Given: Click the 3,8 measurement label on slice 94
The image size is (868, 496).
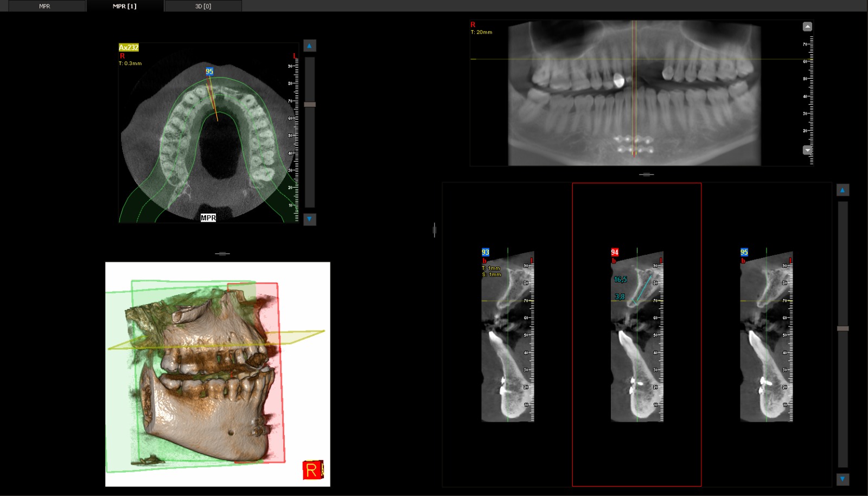Looking at the screenshot, I should pyautogui.click(x=620, y=297).
